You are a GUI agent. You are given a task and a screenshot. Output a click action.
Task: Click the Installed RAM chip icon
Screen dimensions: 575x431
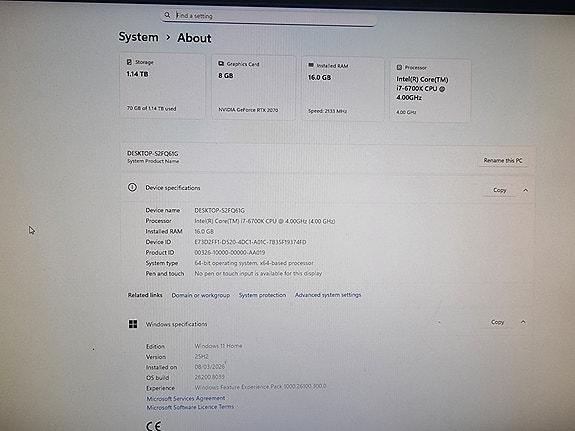pos(311,65)
